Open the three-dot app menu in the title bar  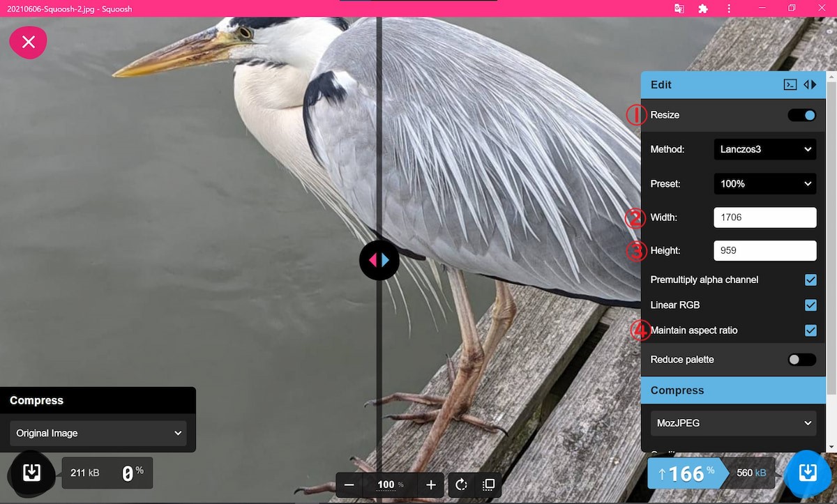tap(729, 8)
